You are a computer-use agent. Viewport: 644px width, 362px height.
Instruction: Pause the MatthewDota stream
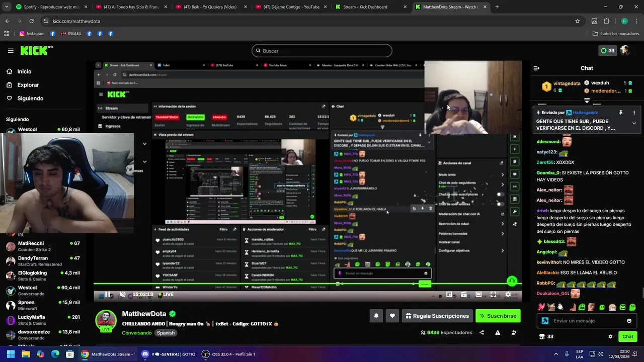(x=107, y=295)
